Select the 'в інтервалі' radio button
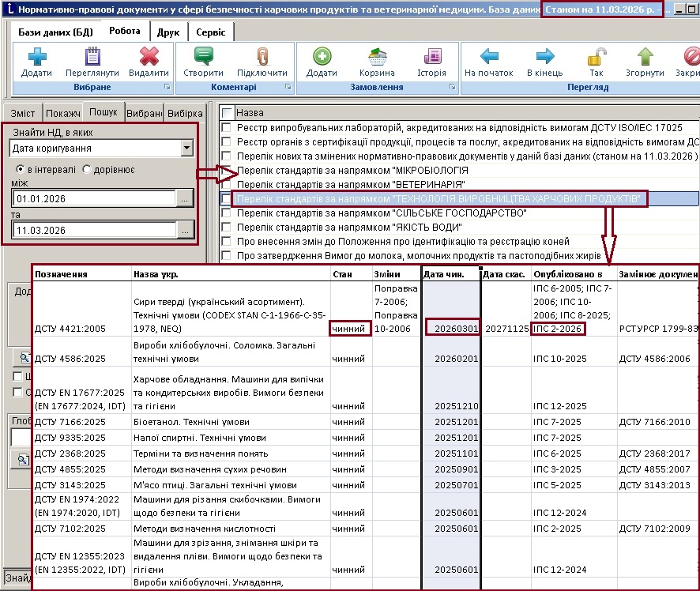 point(21,169)
